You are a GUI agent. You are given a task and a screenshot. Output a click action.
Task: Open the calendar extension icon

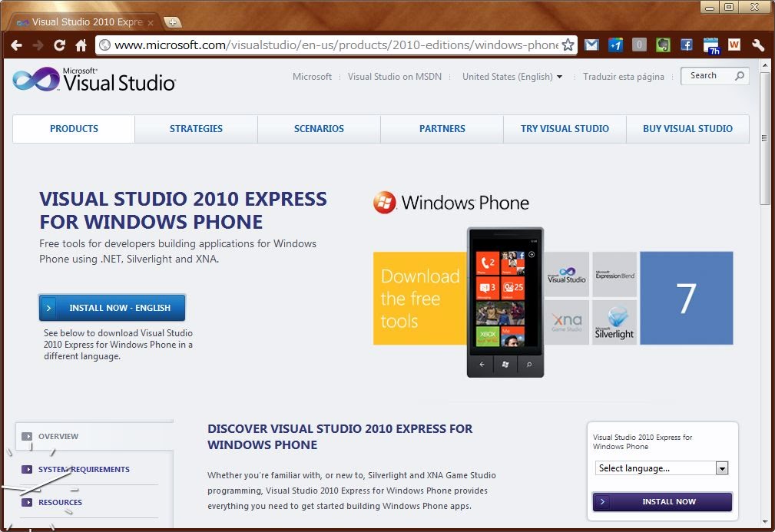point(710,46)
